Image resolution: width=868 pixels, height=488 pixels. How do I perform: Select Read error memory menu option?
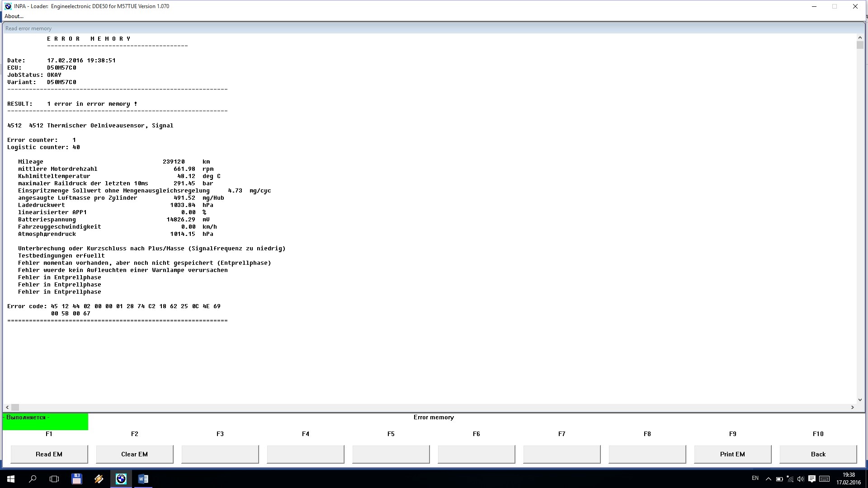[x=28, y=28]
